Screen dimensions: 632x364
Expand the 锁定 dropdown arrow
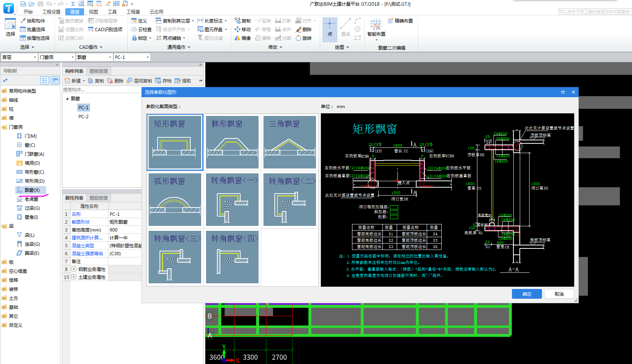coord(150,38)
